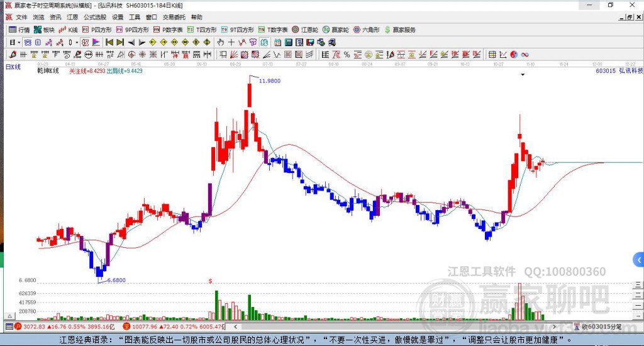Viewport: 644px width, 346px height.
Task: Click the spiral circle tool icon
Action: 131,55
